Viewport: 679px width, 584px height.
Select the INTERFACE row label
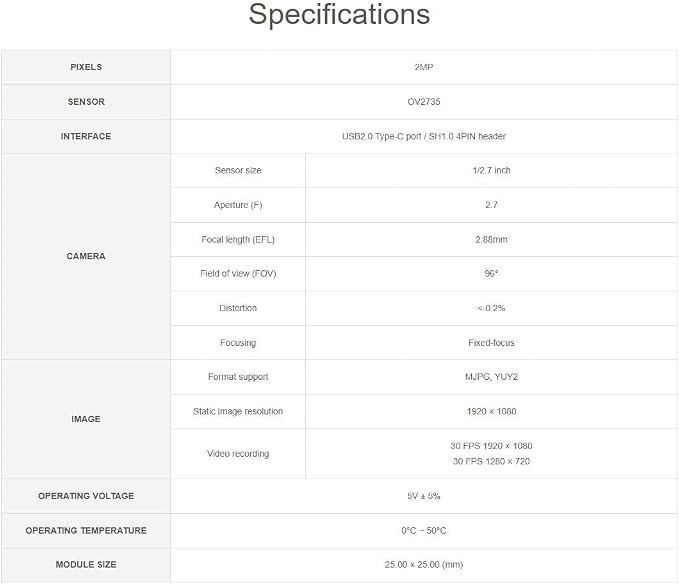(x=86, y=136)
